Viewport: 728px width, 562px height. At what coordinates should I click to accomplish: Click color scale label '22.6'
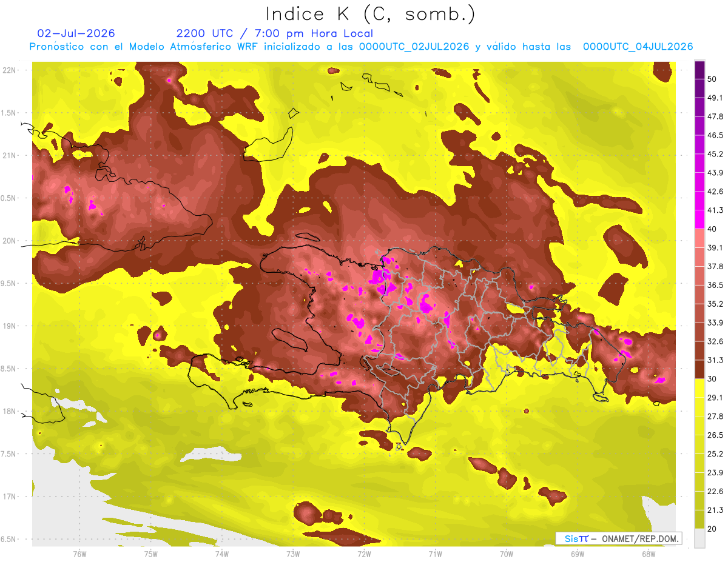click(x=715, y=492)
